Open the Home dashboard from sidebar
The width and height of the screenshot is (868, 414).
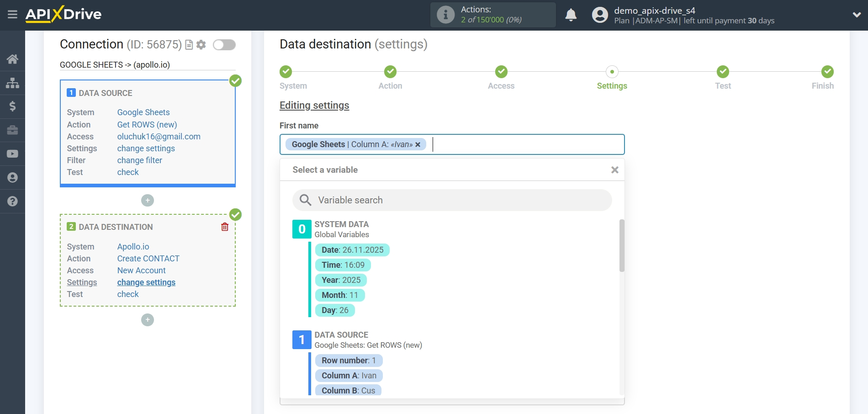click(12, 59)
